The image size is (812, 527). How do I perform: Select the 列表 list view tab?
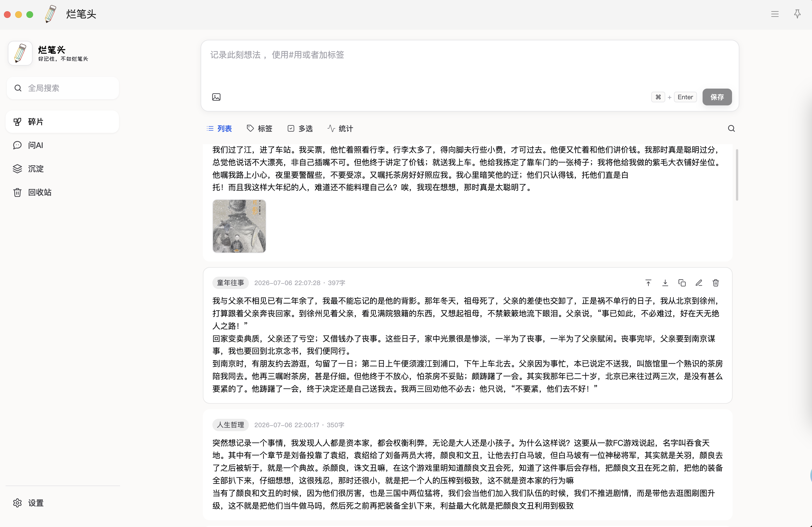219,128
